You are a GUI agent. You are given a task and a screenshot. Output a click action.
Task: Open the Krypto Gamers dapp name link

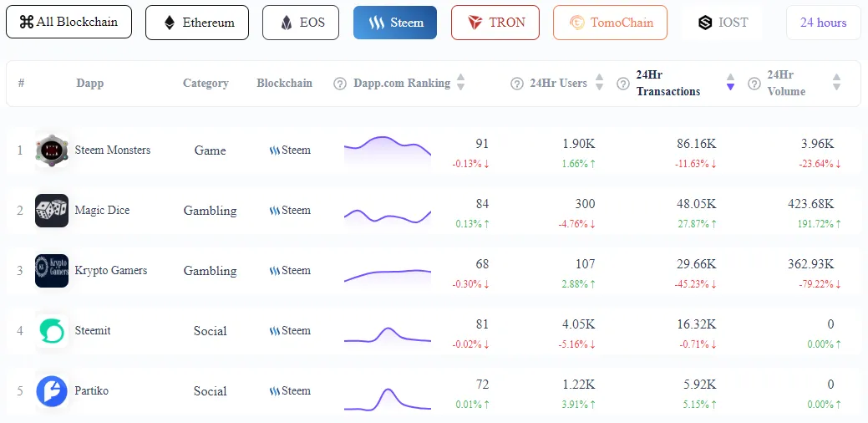click(x=111, y=271)
